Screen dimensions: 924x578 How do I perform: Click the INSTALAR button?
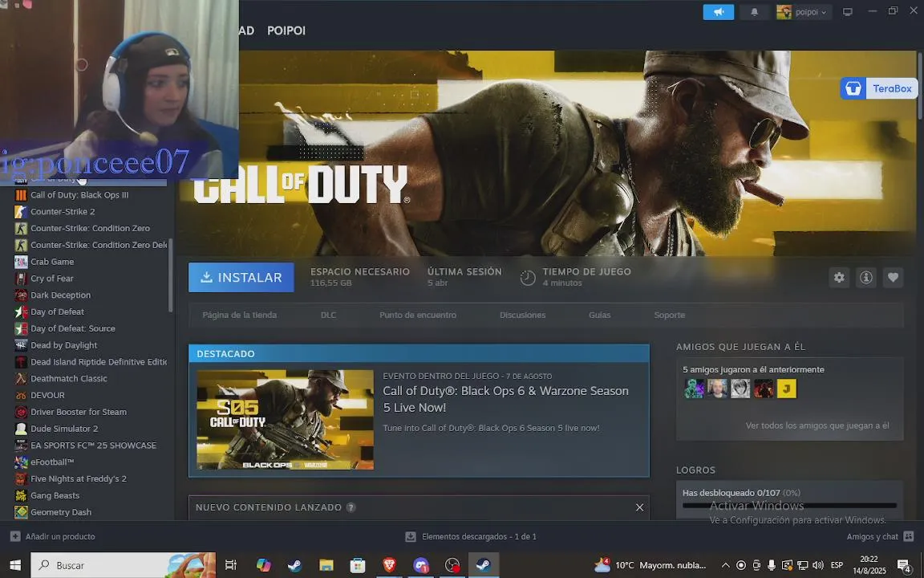(x=241, y=277)
